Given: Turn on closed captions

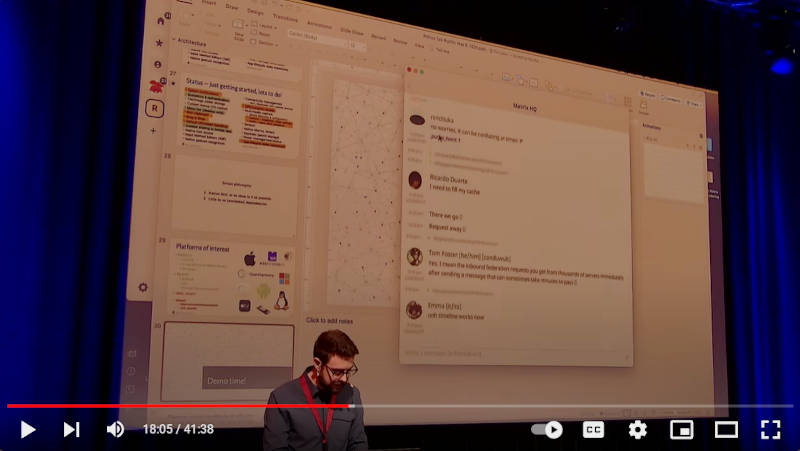Looking at the screenshot, I should pyautogui.click(x=593, y=430).
